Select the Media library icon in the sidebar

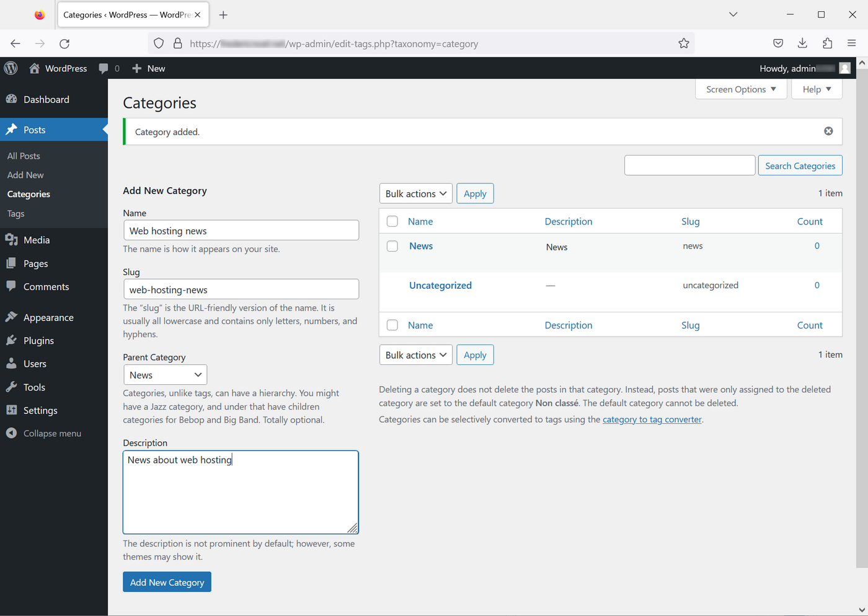[12, 240]
